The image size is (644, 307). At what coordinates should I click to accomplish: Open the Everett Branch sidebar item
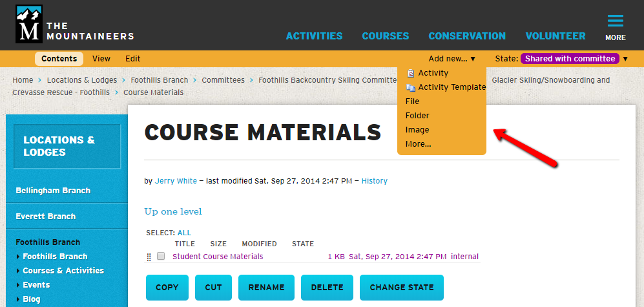coord(45,217)
